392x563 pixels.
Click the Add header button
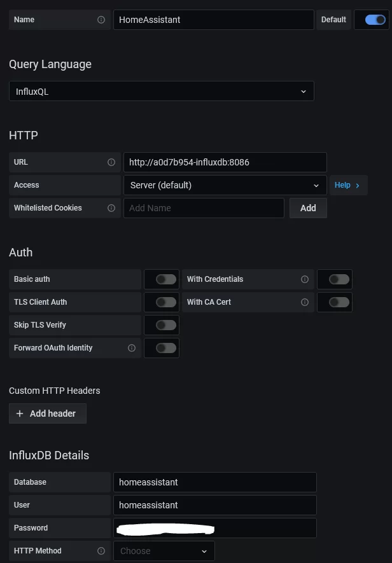click(47, 414)
